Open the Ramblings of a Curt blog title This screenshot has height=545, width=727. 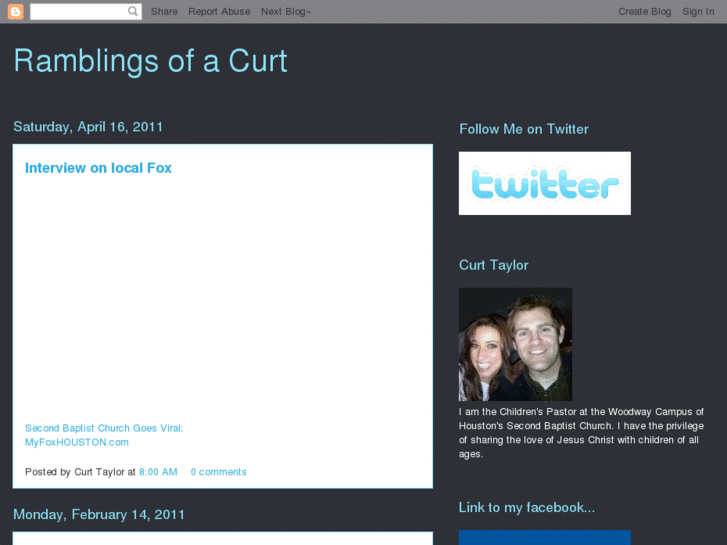click(151, 61)
